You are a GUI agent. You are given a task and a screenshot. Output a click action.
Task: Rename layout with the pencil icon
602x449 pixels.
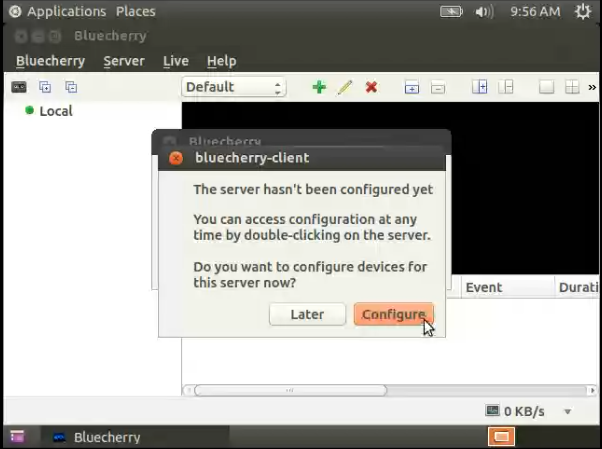[345, 87]
